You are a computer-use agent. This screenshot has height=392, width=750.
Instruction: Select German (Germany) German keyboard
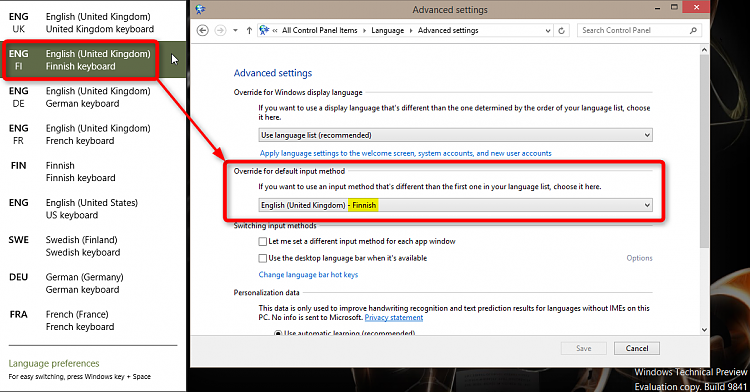tap(93, 283)
